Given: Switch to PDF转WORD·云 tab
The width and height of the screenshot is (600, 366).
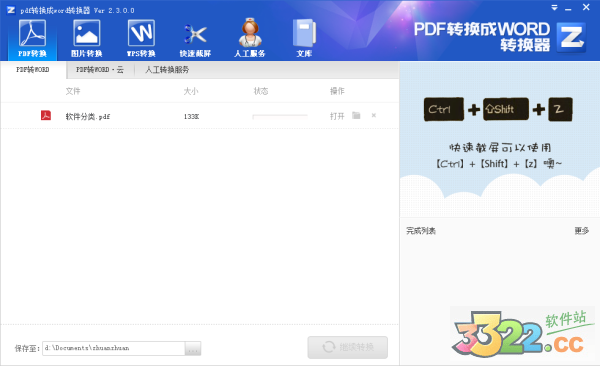Looking at the screenshot, I should tap(100, 70).
